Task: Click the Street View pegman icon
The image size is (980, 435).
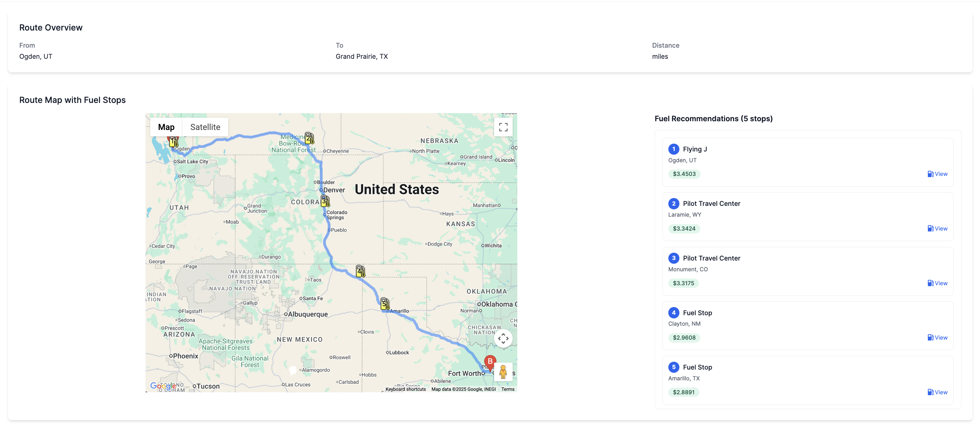Action: coord(503,372)
